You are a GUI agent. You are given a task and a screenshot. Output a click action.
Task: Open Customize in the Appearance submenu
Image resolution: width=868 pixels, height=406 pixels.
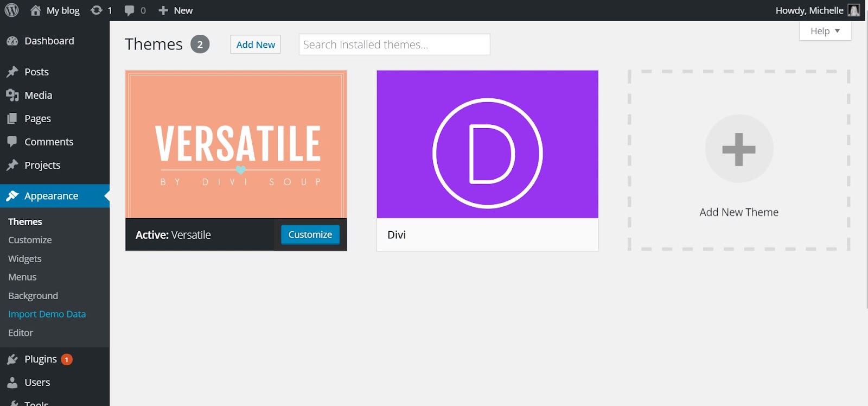(x=30, y=240)
